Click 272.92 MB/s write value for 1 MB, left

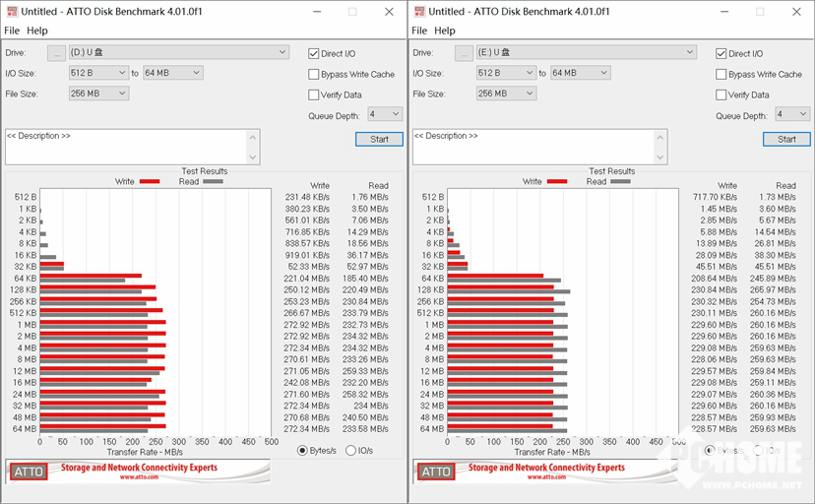[x=307, y=325]
